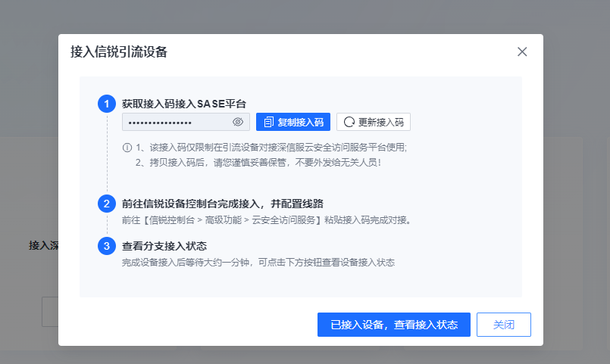Image resolution: width=610 pixels, height=364 pixels.
Task: Close the dialog with the X icon
Action: (522, 51)
